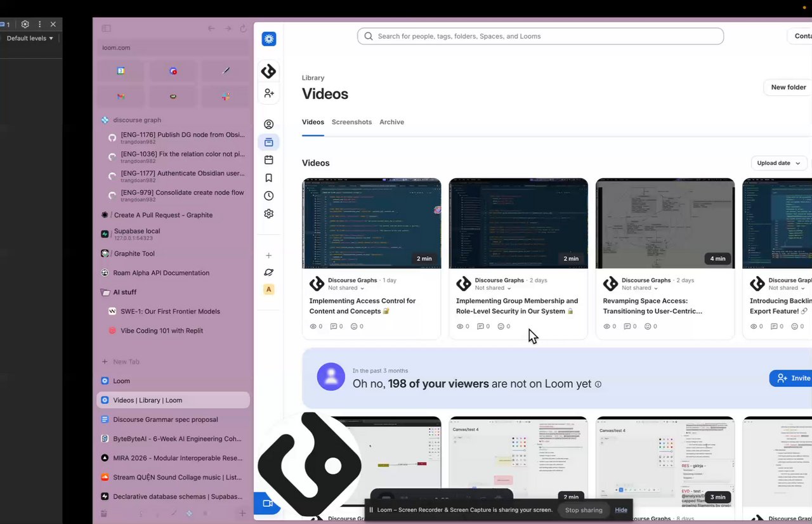Click the new tab plus at sidebar bottom
The width and height of the screenshot is (812, 524).
pyautogui.click(x=242, y=513)
